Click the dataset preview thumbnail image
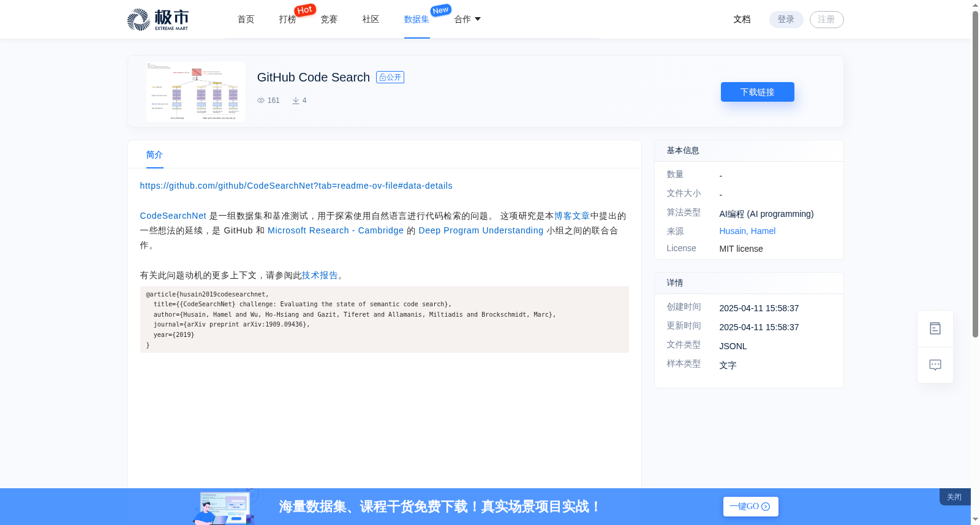Viewport: 980px width, 525px height. [195, 92]
